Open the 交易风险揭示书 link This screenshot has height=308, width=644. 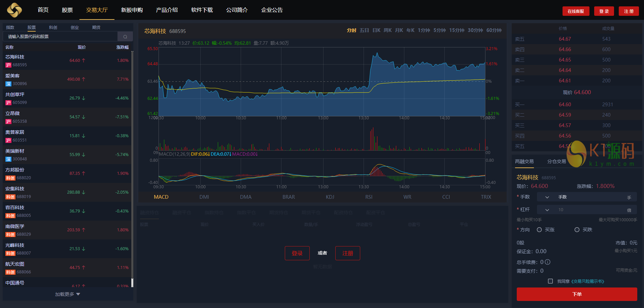click(588, 281)
